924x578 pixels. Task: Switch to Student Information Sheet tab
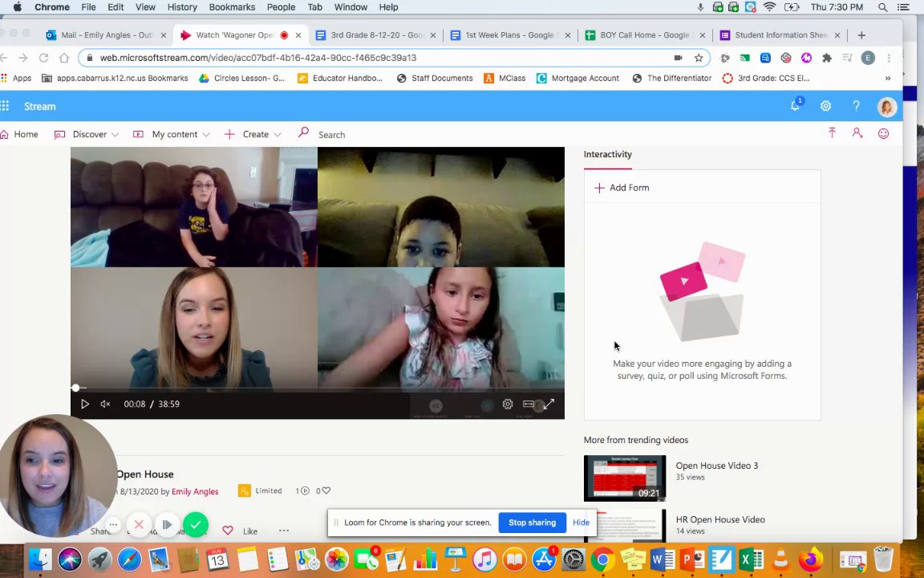pos(780,35)
